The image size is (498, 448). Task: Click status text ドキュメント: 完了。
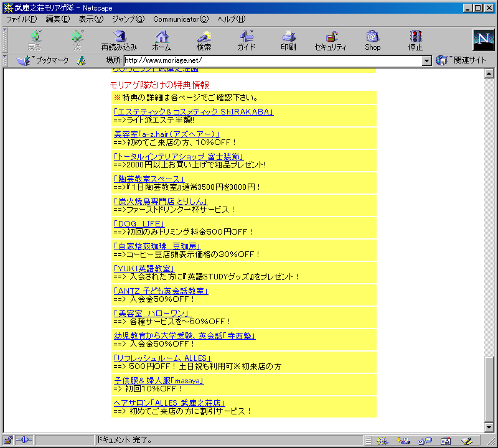coord(125,440)
